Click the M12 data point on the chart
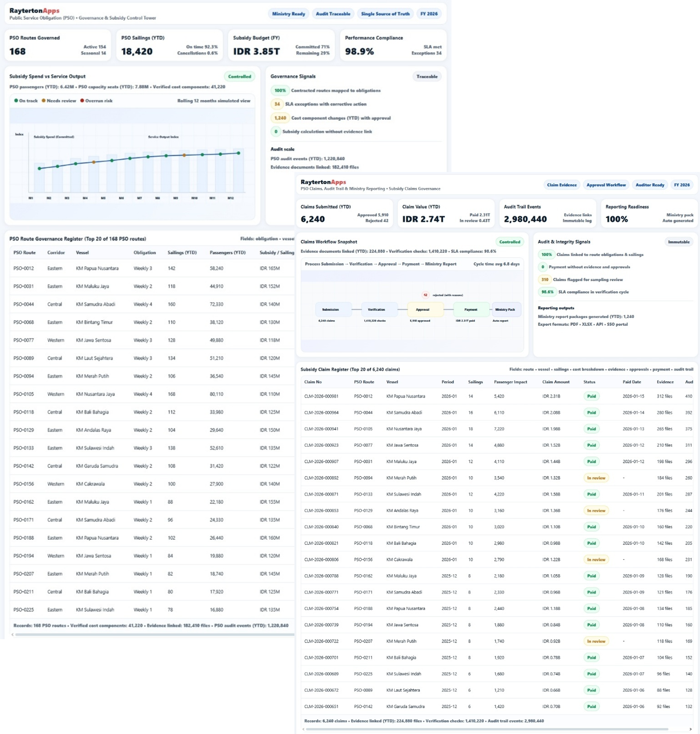The width and height of the screenshot is (700, 734). click(239, 153)
